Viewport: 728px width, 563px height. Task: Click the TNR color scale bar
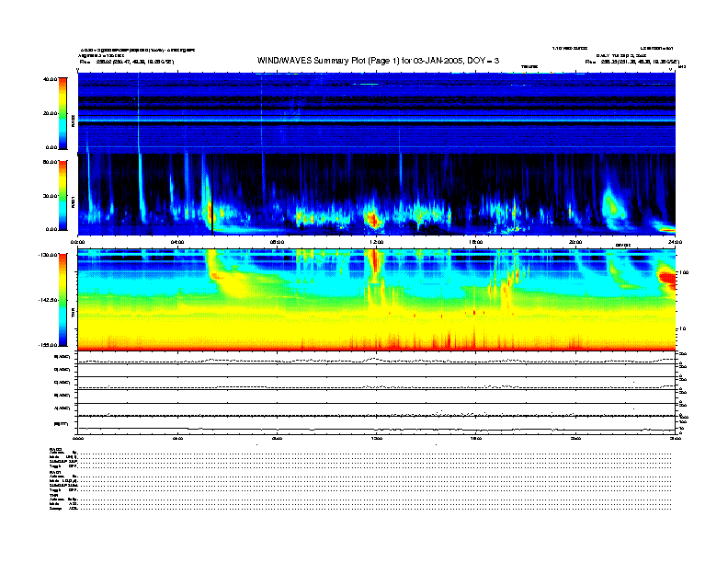63,300
